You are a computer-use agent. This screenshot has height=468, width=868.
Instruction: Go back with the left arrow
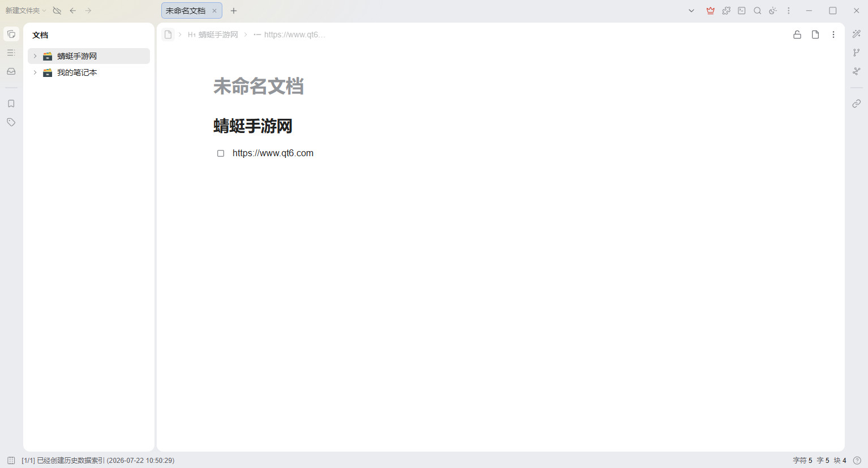tap(73, 11)
